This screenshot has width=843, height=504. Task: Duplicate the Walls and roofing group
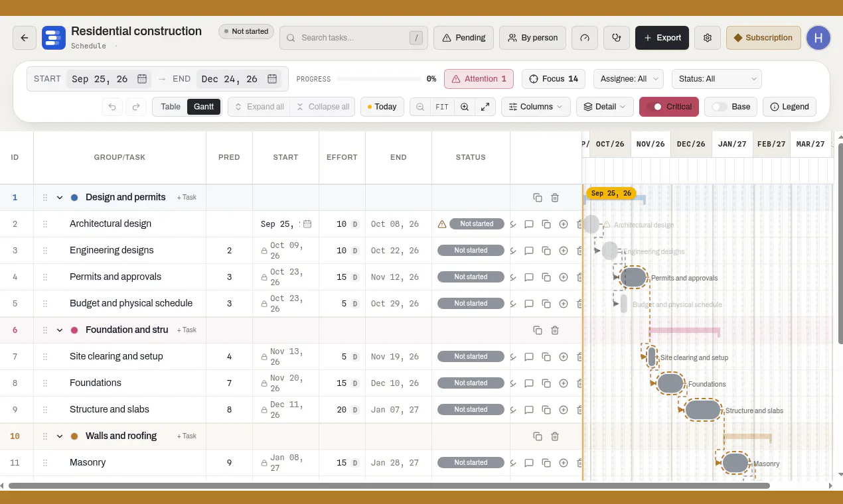coord(538,436)
